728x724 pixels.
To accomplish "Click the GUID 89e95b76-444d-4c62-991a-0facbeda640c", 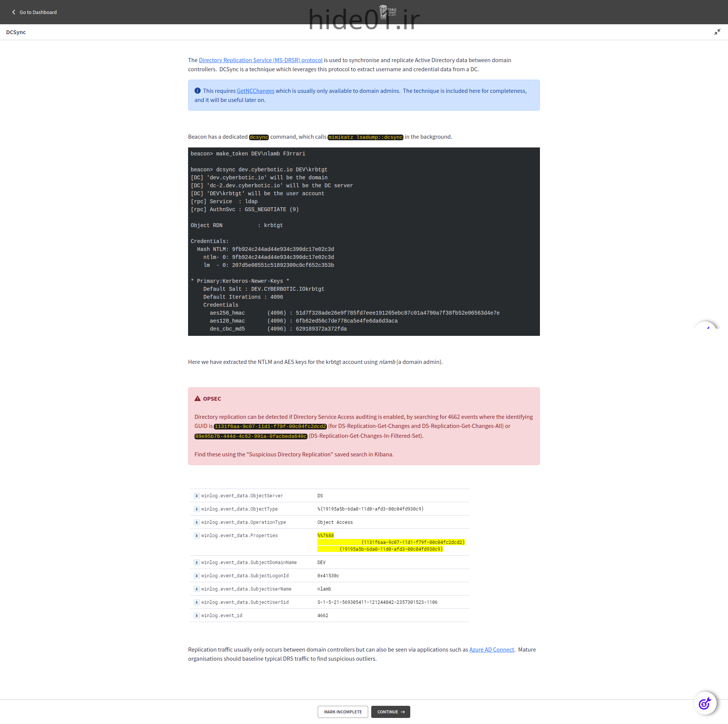I will (251, 436).
